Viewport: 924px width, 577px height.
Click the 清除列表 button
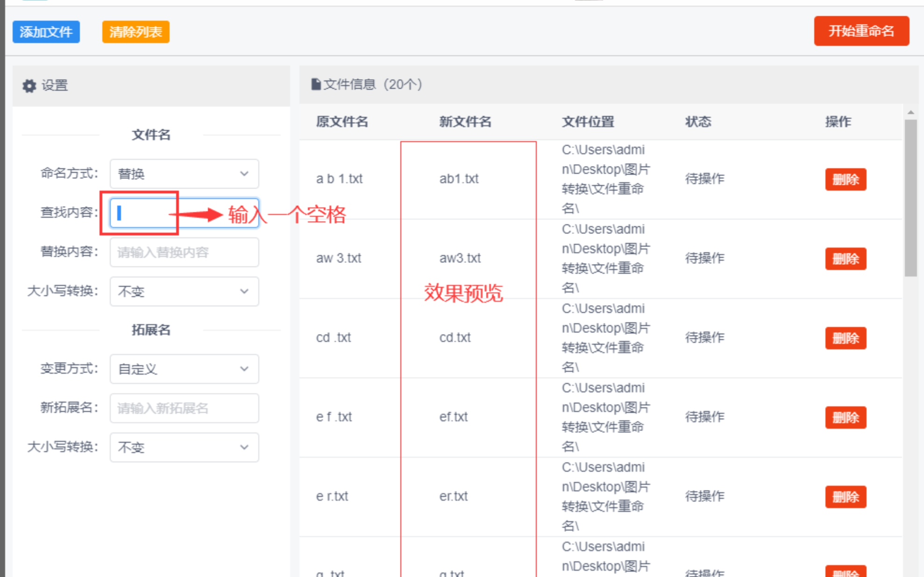pos(135,32)
